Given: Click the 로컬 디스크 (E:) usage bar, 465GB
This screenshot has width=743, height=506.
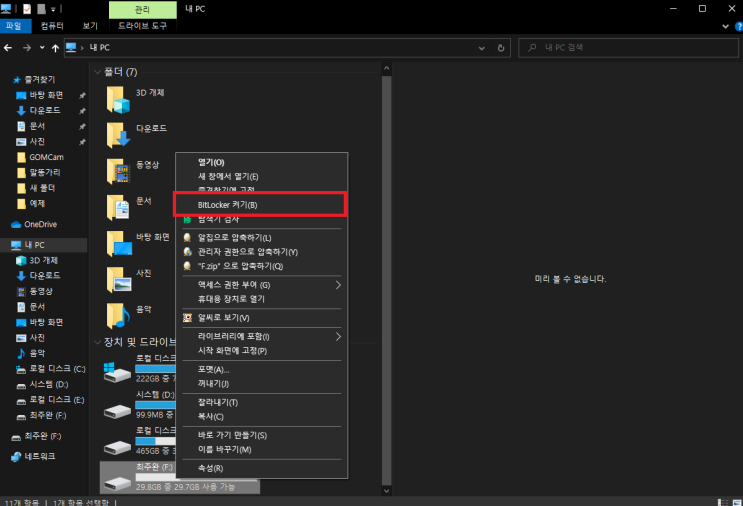Looking at the screenshot, I should coord(155,441).
